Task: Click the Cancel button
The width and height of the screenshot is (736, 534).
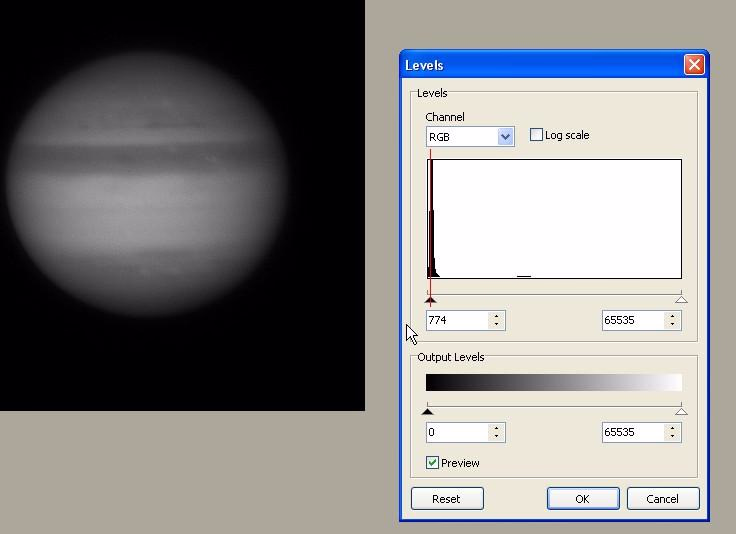Action: [662, 499]
